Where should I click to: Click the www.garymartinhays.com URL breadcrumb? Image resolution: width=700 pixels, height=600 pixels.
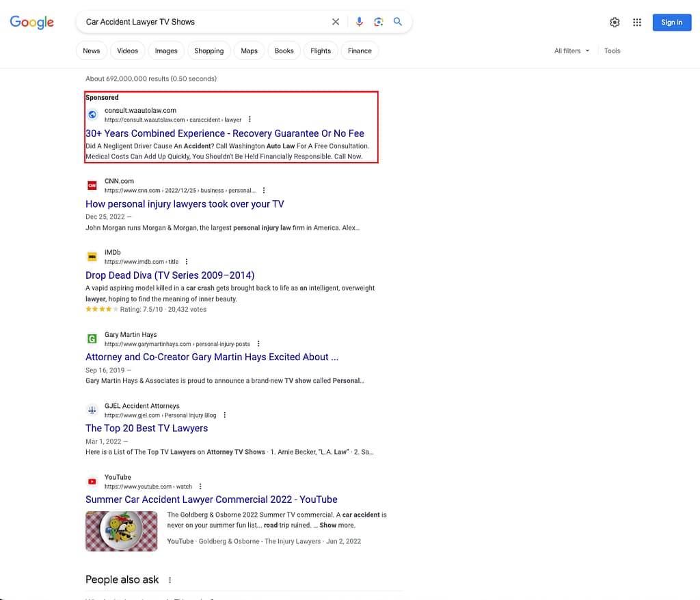pos(177,344)
